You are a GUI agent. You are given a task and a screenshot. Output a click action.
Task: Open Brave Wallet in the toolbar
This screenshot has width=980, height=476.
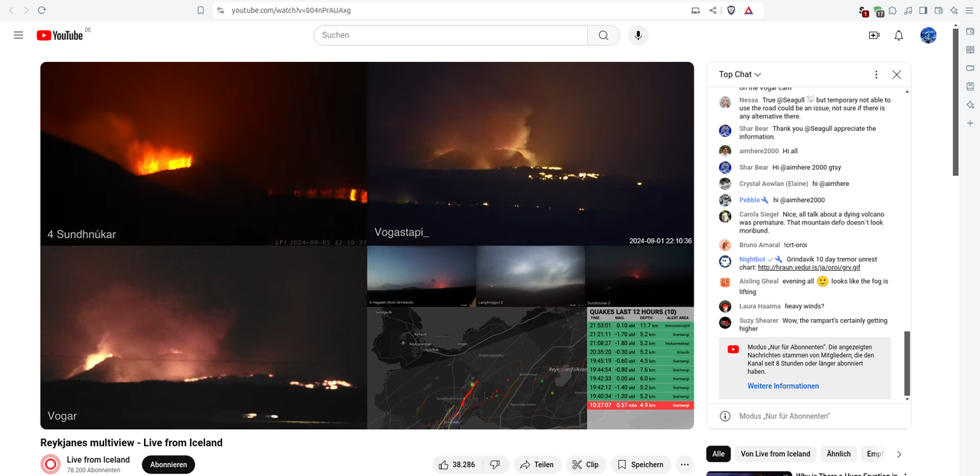939,10
